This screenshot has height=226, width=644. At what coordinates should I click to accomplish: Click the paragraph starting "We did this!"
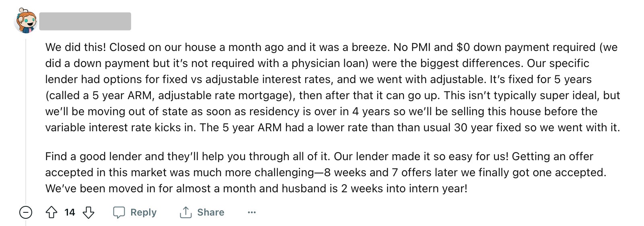(332, 87)
